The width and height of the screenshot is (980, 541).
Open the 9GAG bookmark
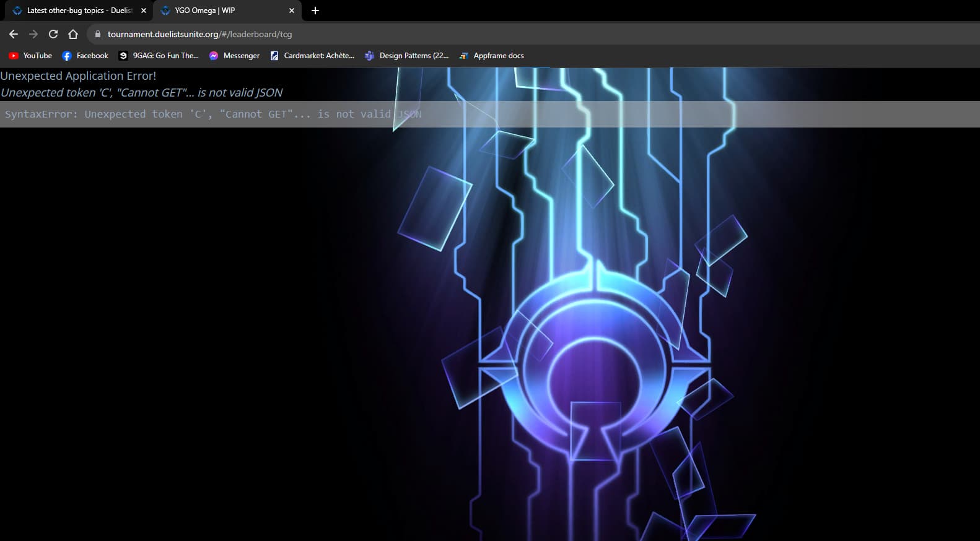pos(159,56)
